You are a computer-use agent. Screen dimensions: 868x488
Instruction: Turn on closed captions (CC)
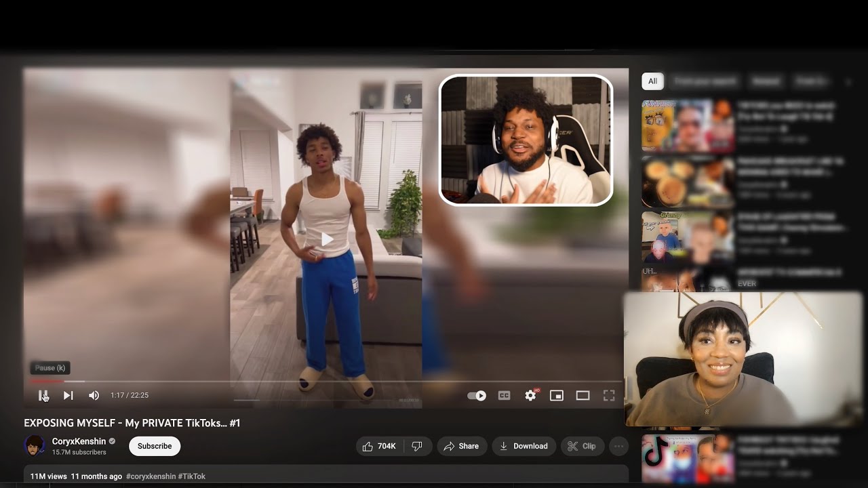(x=504, y=396)
